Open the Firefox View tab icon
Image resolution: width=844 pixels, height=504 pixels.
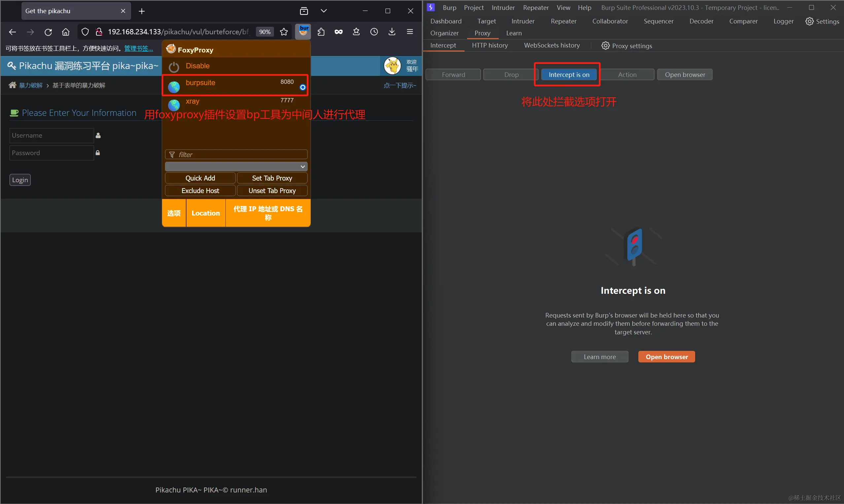point(304,11)
